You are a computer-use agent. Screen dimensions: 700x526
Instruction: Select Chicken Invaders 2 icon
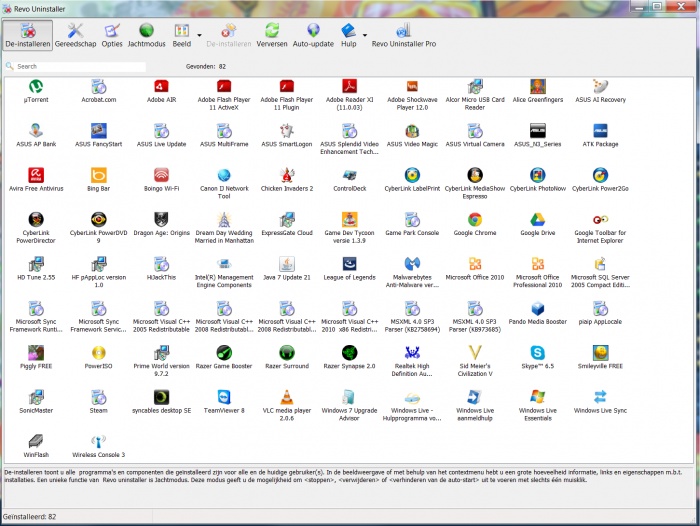pyautogui.click(x=287, y=175)
